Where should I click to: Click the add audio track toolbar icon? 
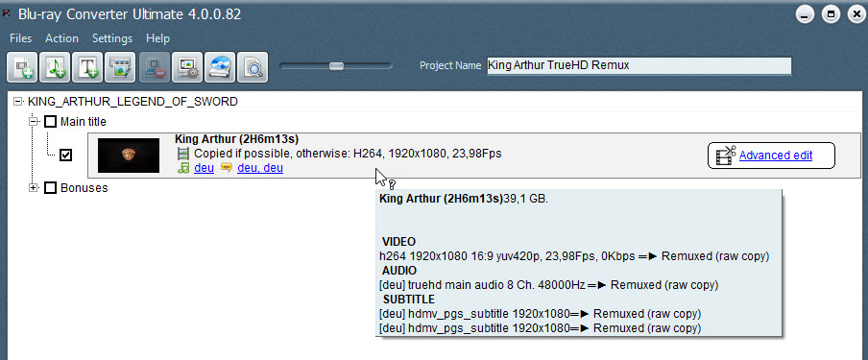pyautogui.click(x=55, y=67)
